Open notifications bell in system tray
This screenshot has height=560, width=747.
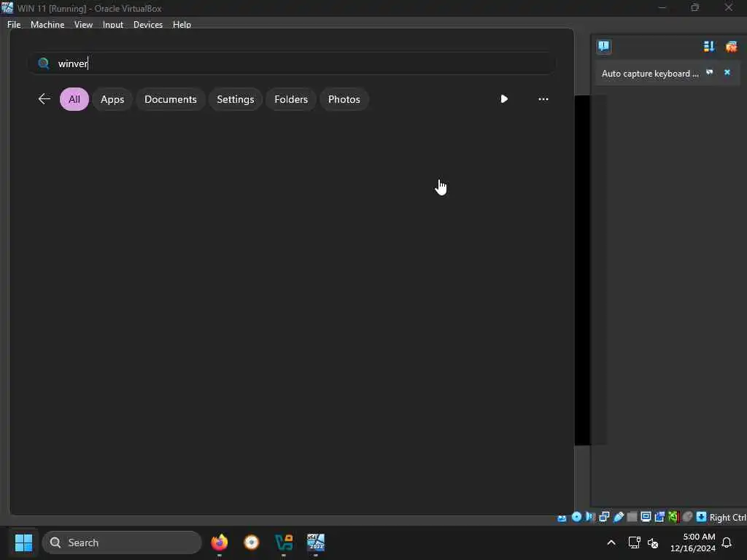[727, 542]
